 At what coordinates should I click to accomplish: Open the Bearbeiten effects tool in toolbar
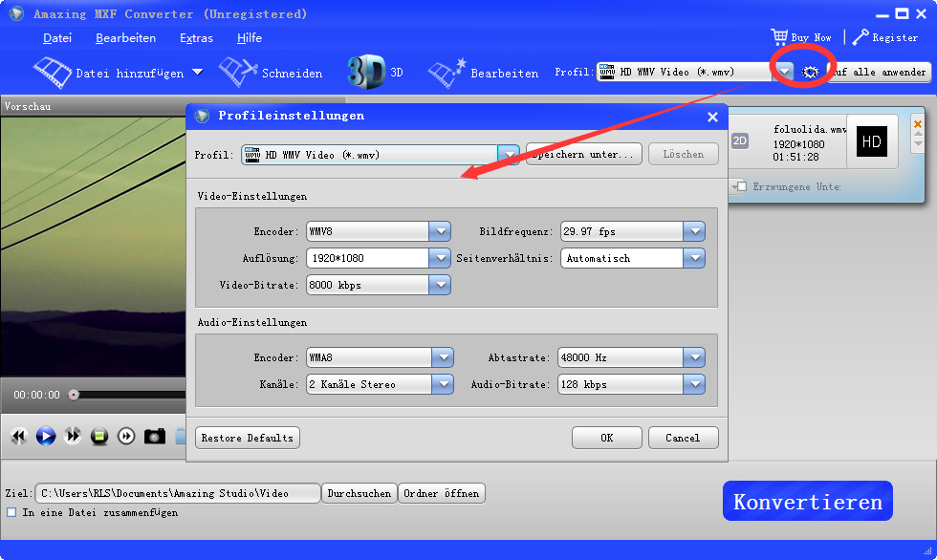click(x=483, y=73)
